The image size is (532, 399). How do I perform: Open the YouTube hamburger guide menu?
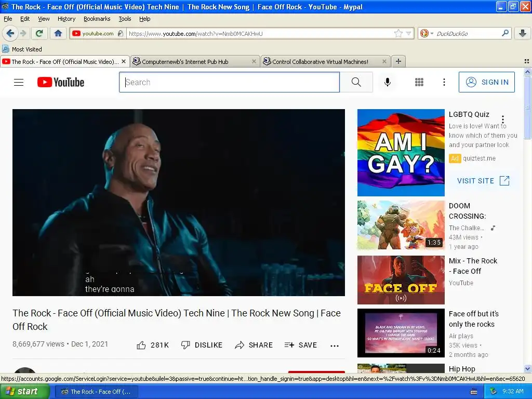point(19,82)
